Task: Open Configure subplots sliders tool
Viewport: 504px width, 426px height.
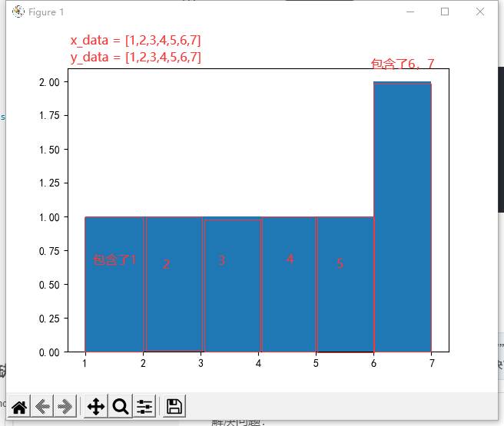Action: pyautogui.click(x=144, y=407)
